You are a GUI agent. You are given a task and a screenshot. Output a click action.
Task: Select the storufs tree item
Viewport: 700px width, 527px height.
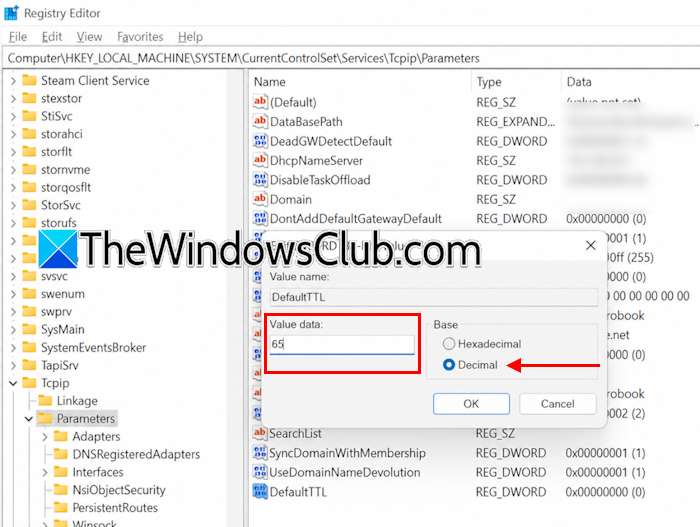coord(58,222)
